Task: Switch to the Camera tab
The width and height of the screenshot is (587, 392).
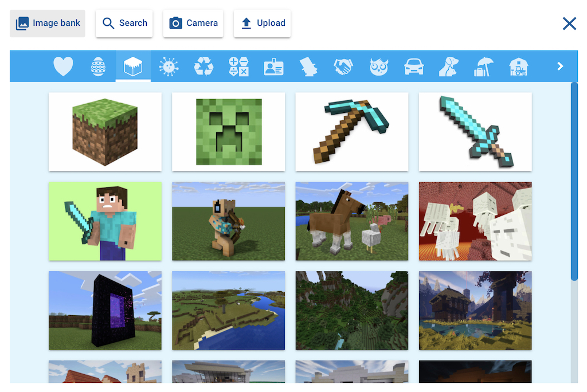Action: pos(193,23)
